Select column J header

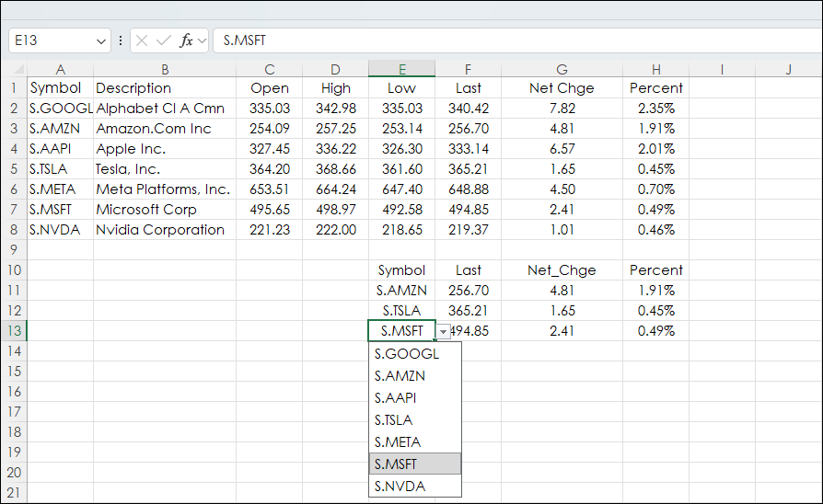tap(788, 69)
